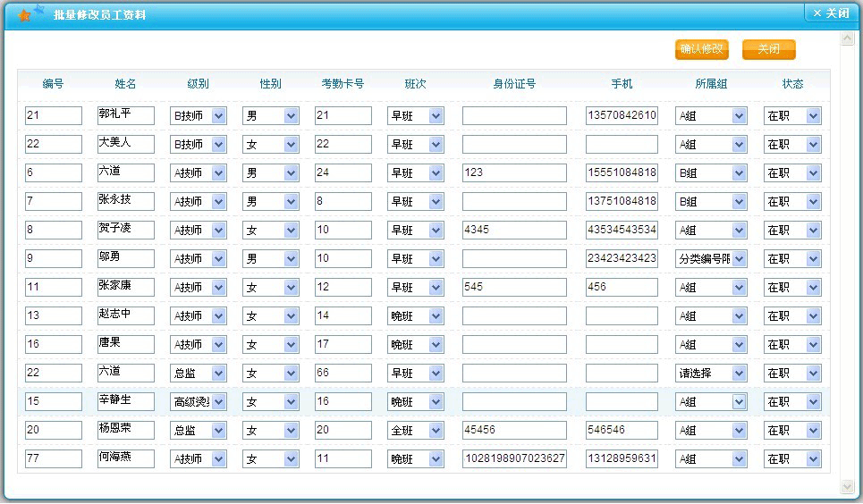
Task: Click the empty 手机 field for 唐果
Action: [x=622, y=345]
